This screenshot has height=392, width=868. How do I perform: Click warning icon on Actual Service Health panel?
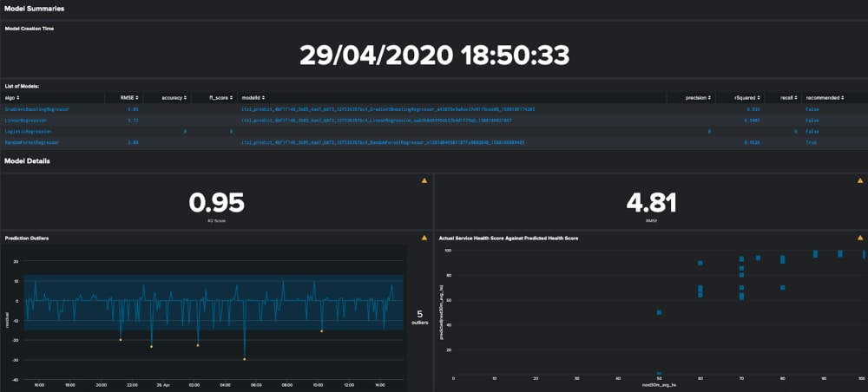[860, 237]
